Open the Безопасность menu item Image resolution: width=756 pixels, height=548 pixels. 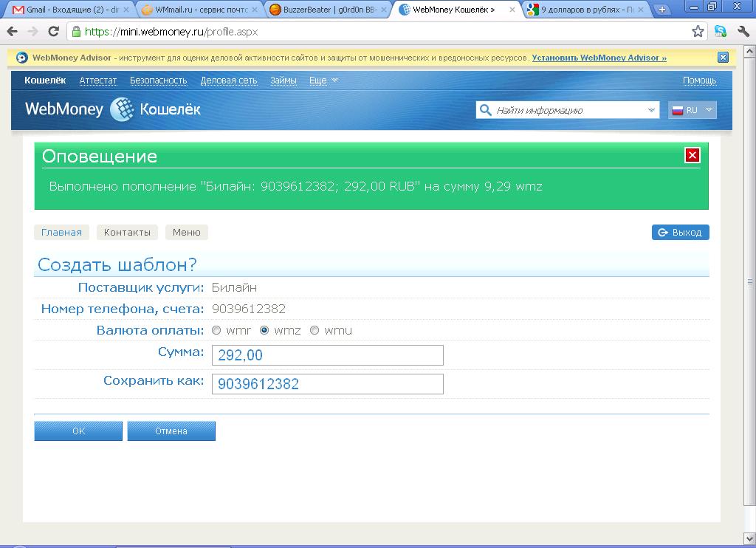click(158, 81)
